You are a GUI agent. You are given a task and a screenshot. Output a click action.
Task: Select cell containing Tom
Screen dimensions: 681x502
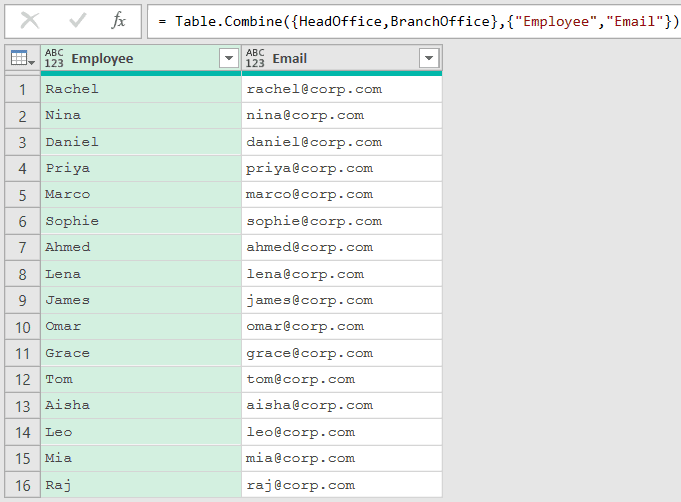click(x=141, y=380)
